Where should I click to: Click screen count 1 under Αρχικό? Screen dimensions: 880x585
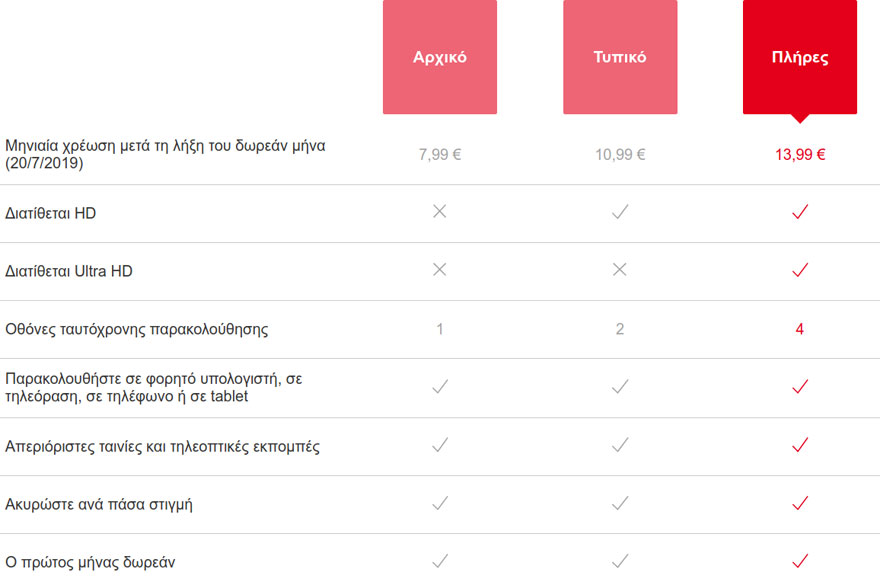tap(440, 329)
